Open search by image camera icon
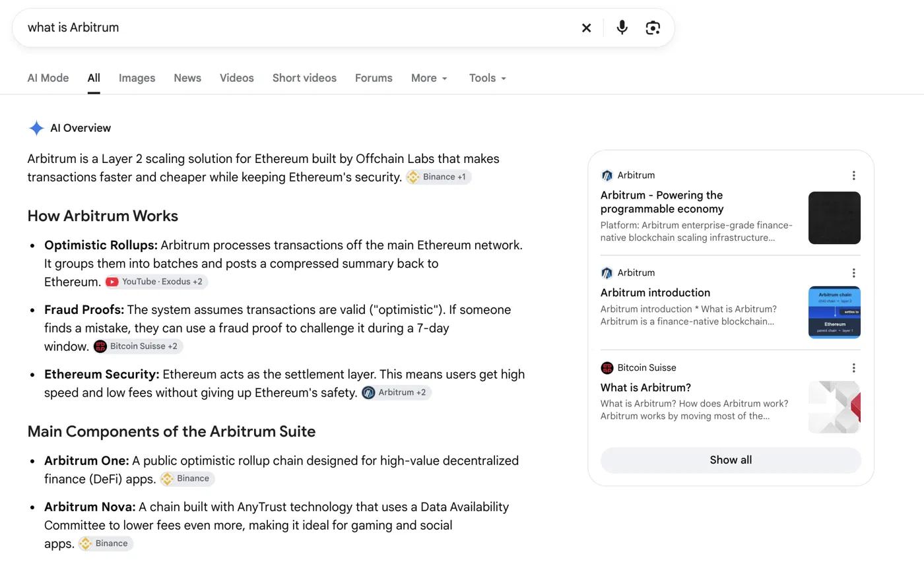 pos(653,28)
